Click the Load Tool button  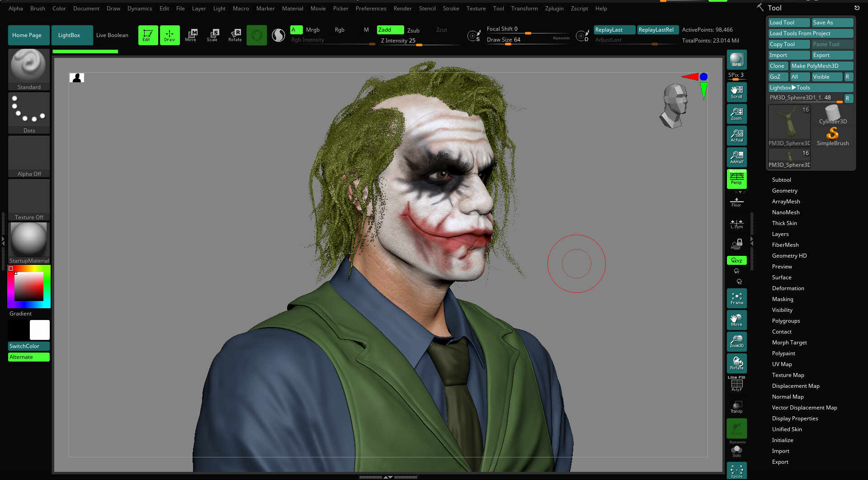click(x=789, y=22)
